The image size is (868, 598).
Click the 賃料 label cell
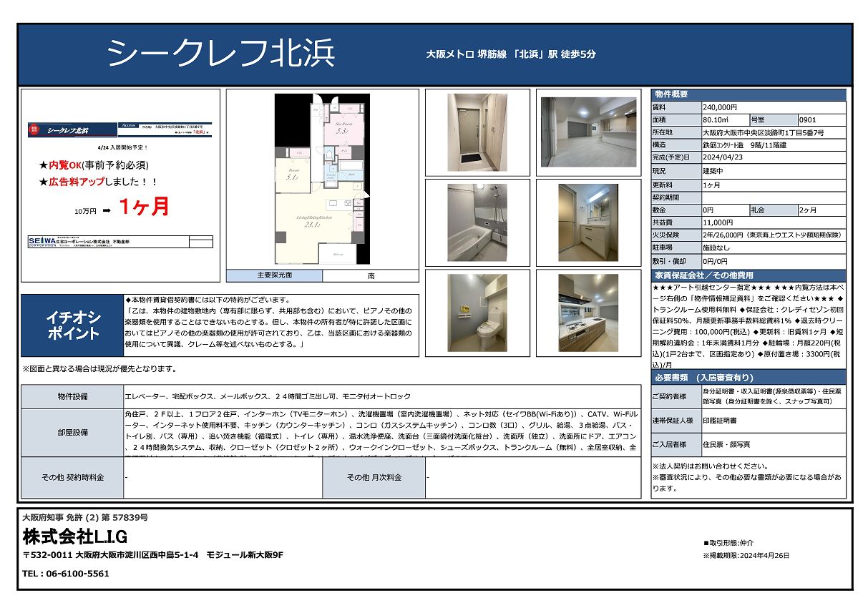pos(676,107)
